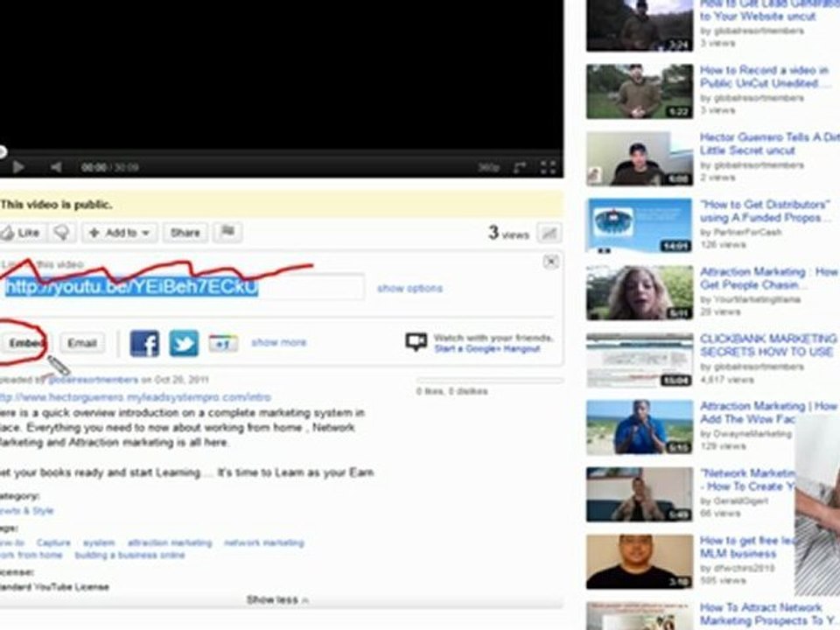
Task: Open 'How to Record a video in Public' thumbnail
Action: click(x=640, y=92)
